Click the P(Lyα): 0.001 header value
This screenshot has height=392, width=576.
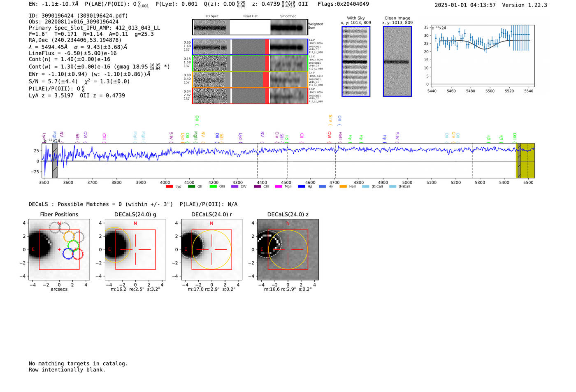coord(177,4)
